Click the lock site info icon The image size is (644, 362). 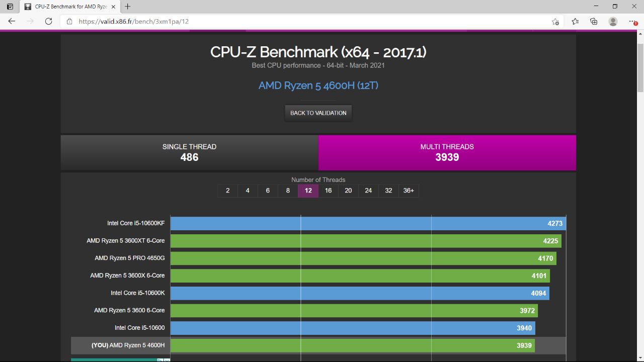[x=69, y=22]
